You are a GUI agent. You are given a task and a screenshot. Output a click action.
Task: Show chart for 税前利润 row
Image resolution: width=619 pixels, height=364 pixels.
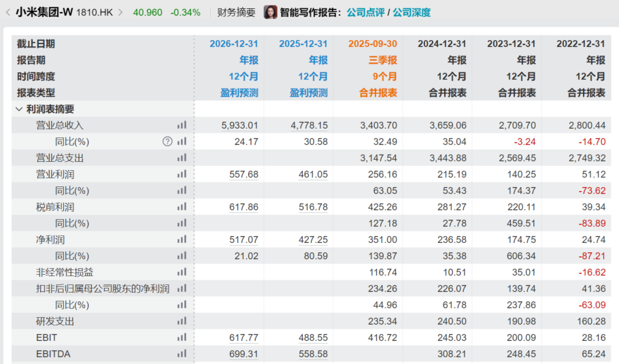(182, 207)
